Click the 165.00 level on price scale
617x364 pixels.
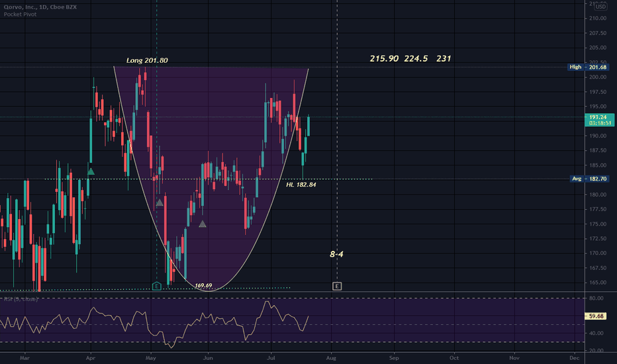pyautogui.click(x=597, y=283)
